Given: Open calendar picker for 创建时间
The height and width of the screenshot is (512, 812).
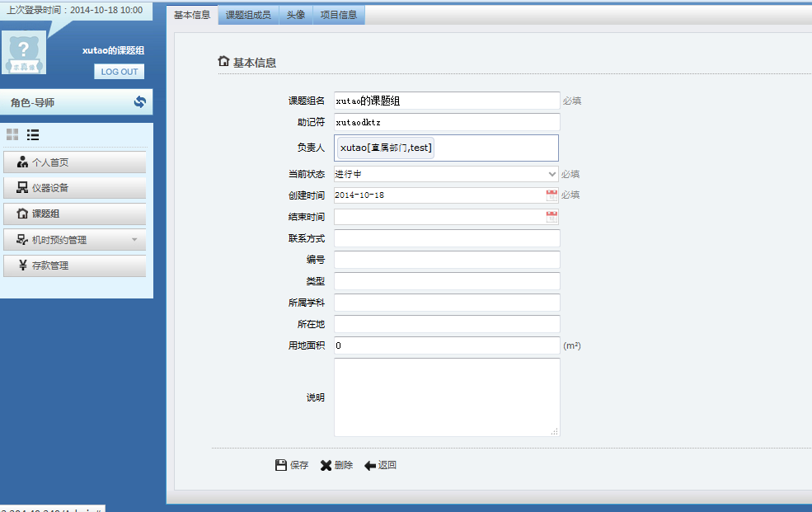Looking at the screenshot, I should click(x=552, y=195).
